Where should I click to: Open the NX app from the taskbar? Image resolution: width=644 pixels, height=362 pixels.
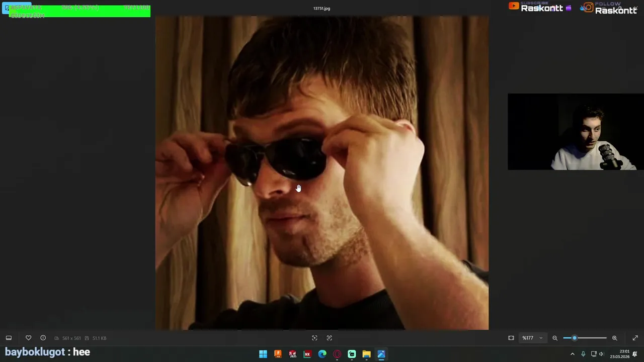click(x=307, y=354)
